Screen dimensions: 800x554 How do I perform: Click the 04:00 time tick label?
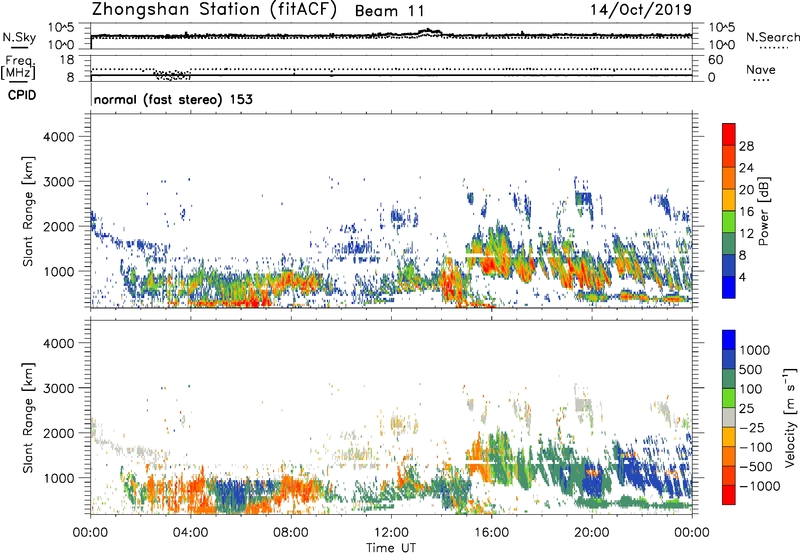190,533
